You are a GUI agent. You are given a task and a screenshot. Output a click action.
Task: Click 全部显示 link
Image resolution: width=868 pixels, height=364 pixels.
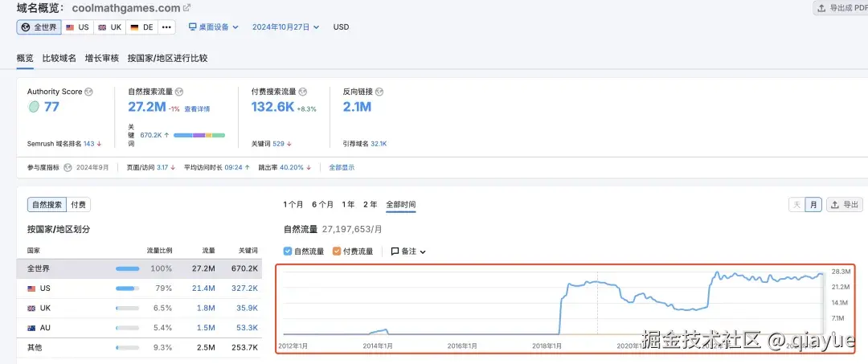[342, 167]
